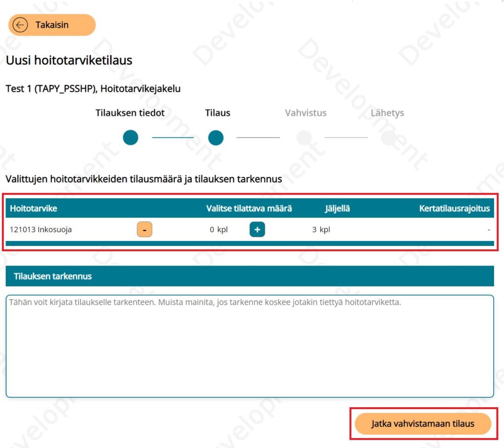Click the 3 kpl remaining value
The image size is (504, 448).
321,230
